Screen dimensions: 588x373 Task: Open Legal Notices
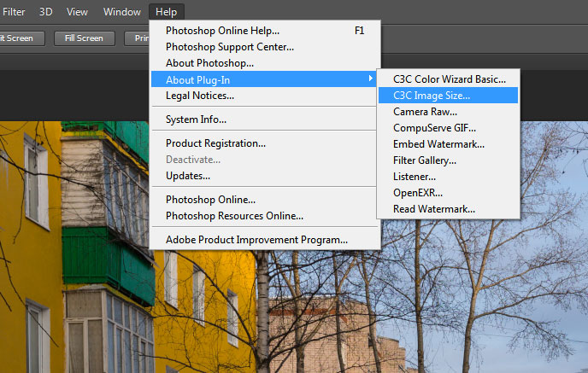[264, 96]
